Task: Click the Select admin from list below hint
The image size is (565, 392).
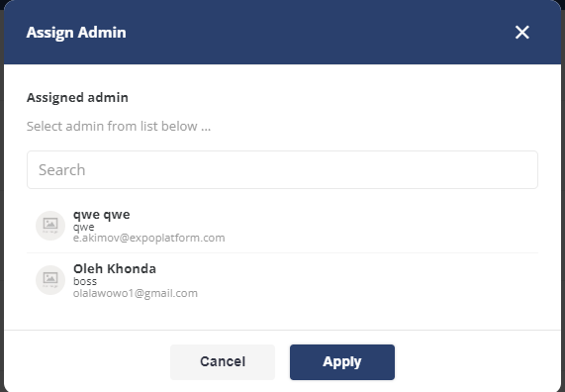Action: [119, 127]
